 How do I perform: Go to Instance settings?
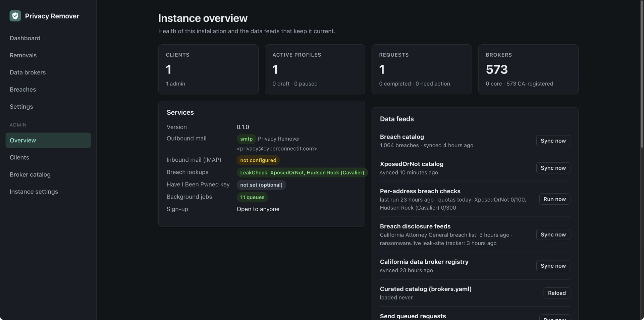click(x=34, y=192)
